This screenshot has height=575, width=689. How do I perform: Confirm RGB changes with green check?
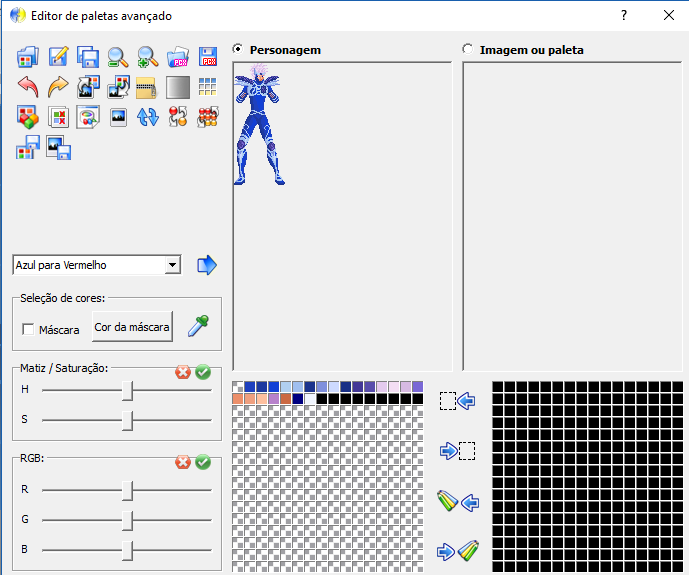(x=203, y=462)
